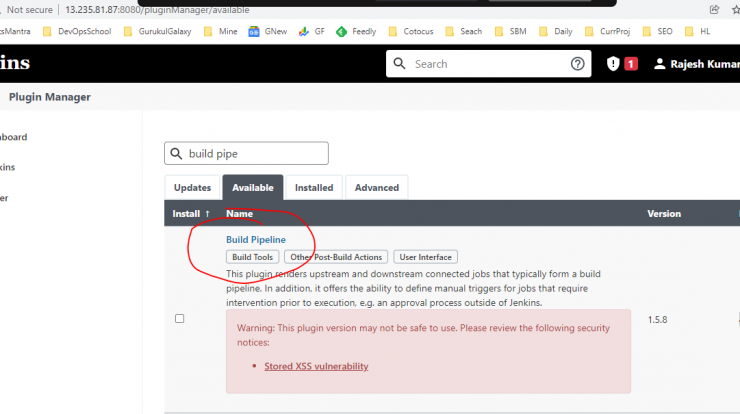Open the Mine bookmark folder
The image size is (740, 414).
(220, 32)
